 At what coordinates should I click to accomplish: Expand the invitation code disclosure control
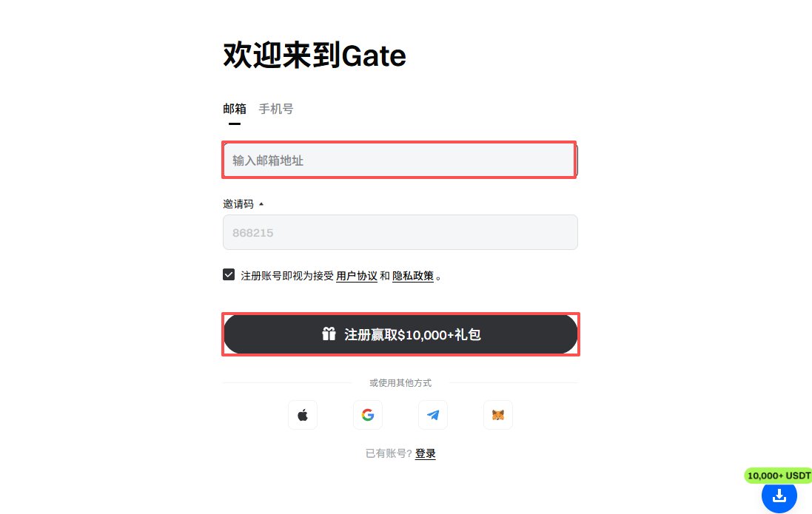point(263,203)
